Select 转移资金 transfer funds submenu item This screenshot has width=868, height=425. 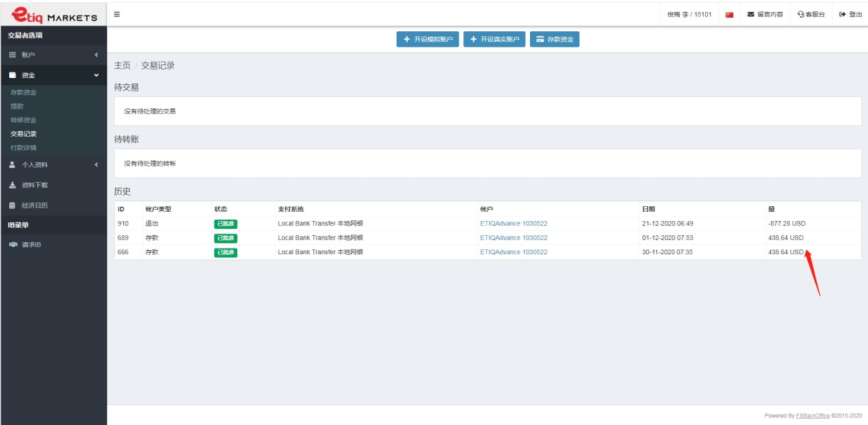pyautogui.click(x=23, y=120)
